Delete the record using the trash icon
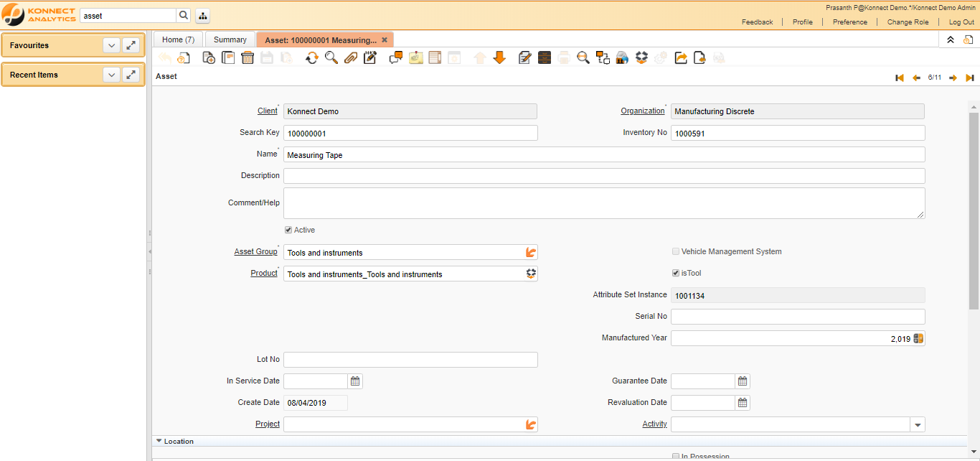 (x=248, y=57)
